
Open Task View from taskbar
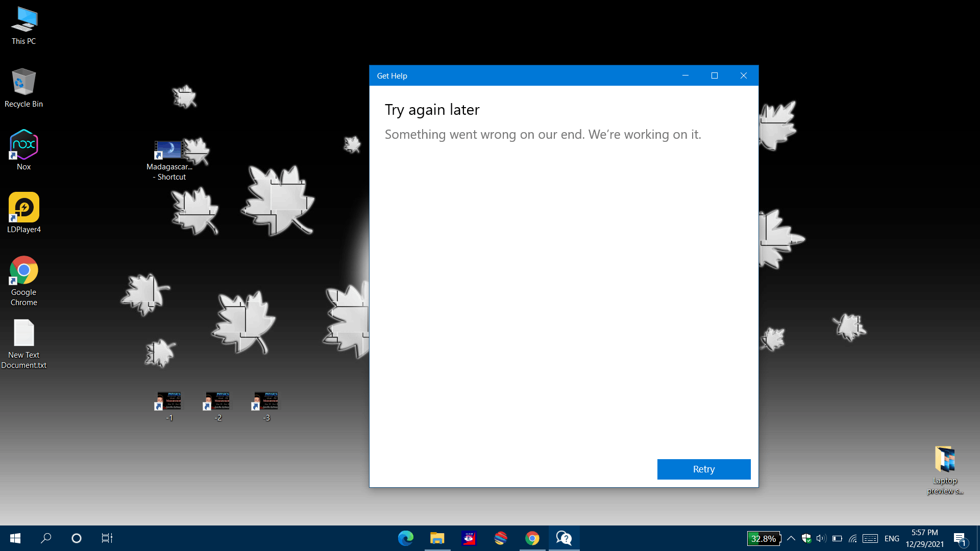107,538
